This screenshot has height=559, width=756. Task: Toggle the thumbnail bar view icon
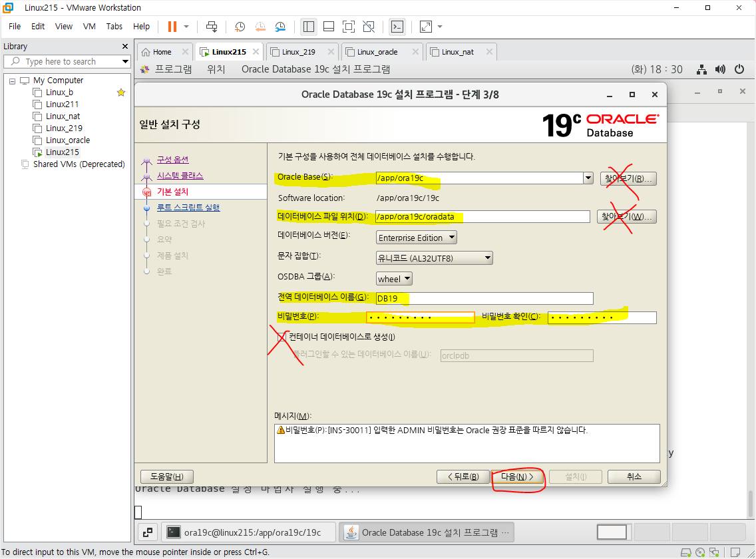click(x=329, y=27)
